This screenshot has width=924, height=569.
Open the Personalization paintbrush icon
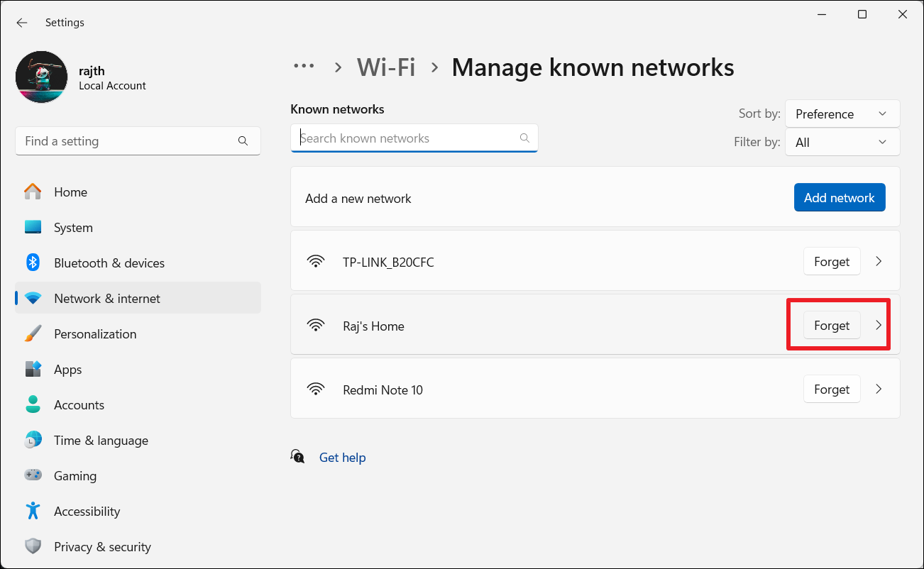(x=33, y=334)
